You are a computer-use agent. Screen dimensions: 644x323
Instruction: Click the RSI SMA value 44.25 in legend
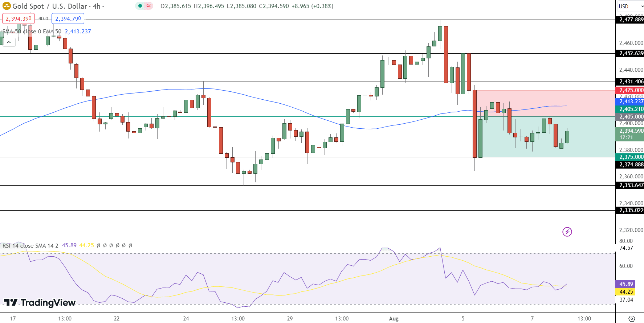pos(86,245)
